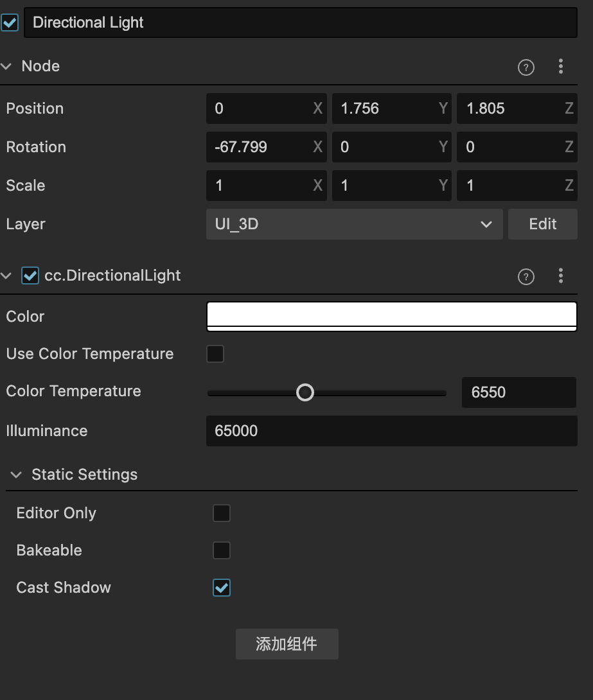Screen dimensions: 593x700
Task: Open the Layer dropdown showing UI_3D
Action: 354,224
